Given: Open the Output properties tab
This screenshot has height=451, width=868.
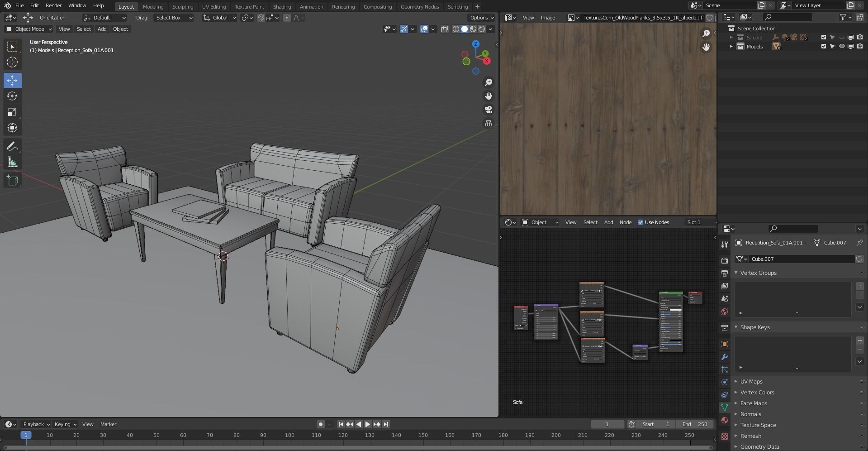Looking at the screenshot, I should click(x=725, y=273).
